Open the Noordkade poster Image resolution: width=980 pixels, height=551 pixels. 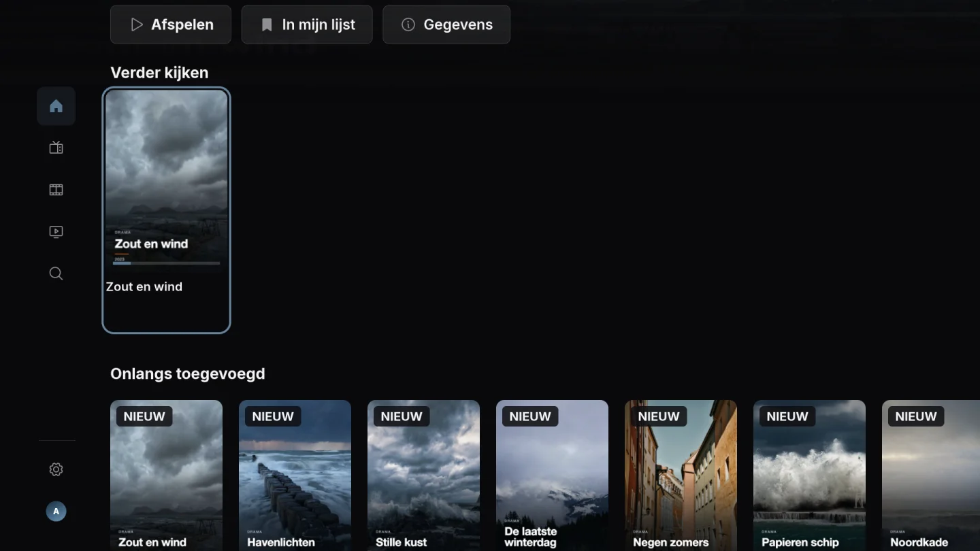[x=931, y=475]
